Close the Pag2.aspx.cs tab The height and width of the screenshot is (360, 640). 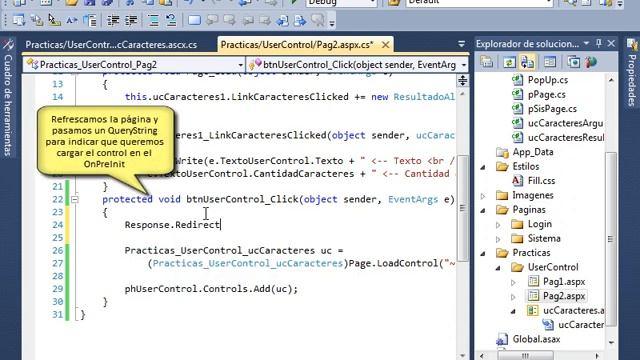point(385,44)
